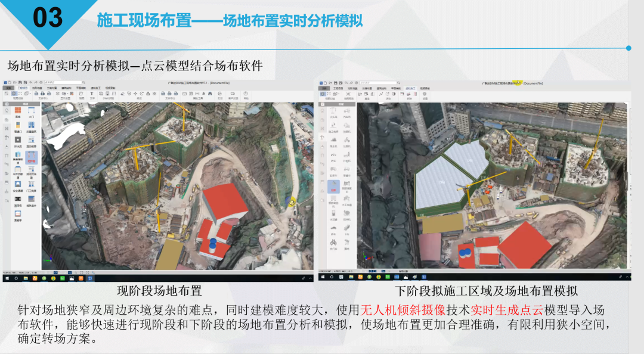Select highlighted 防护棚 component in 现阶段场地布置 palette
The image size is (644, 354).
click(31, 157)
